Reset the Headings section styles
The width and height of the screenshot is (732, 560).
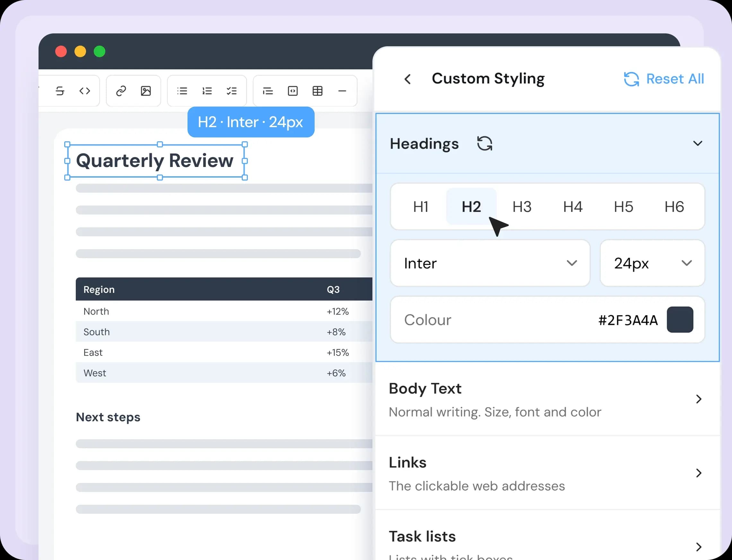485,144
